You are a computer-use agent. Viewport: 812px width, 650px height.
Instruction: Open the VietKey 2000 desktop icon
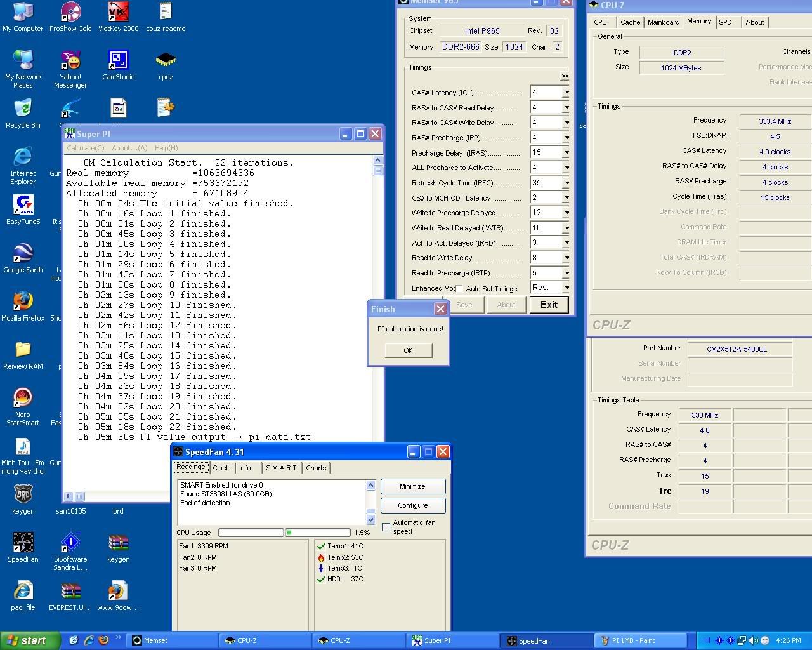coord(118,17)
